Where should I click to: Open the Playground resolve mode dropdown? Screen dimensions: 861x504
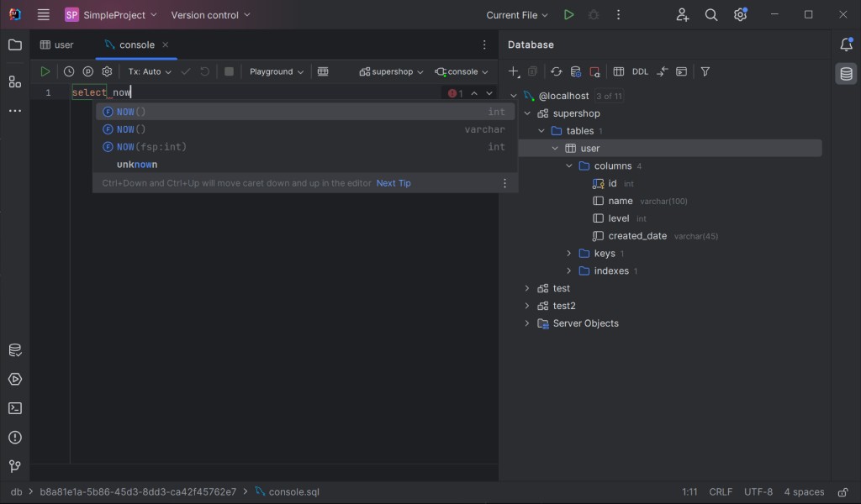click(x=276, y=72)
